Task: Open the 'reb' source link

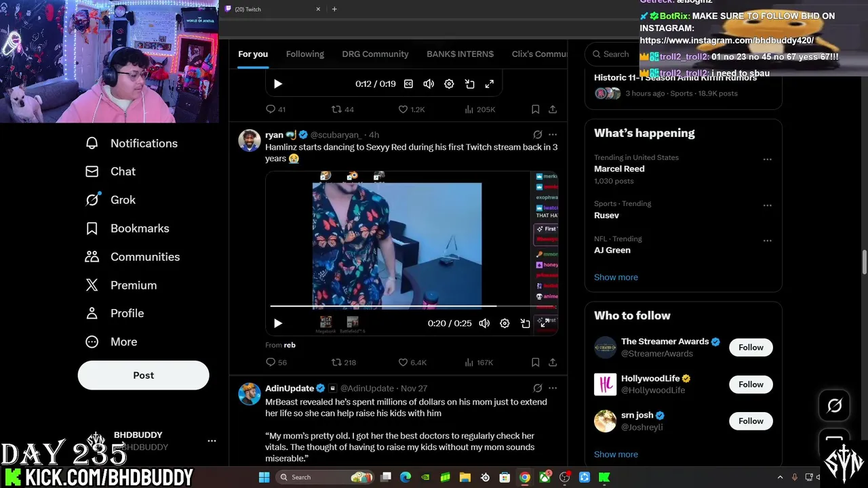Action: (290, 345)
